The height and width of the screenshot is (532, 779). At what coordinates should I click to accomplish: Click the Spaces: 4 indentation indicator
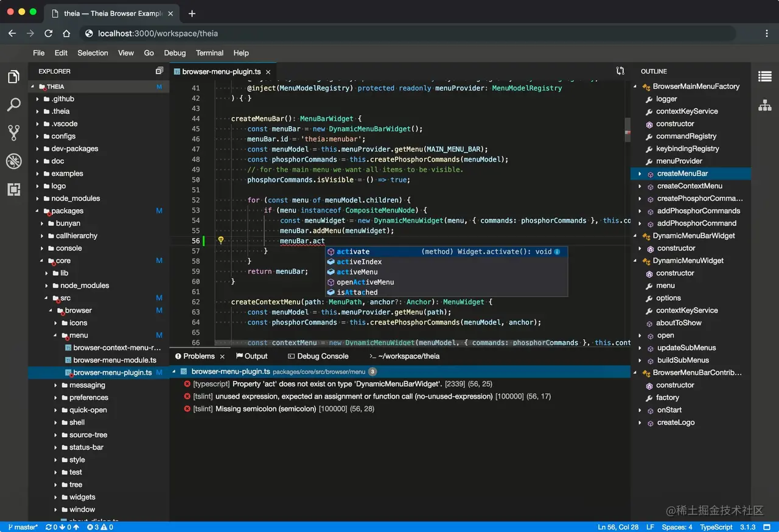click(677, 527)
